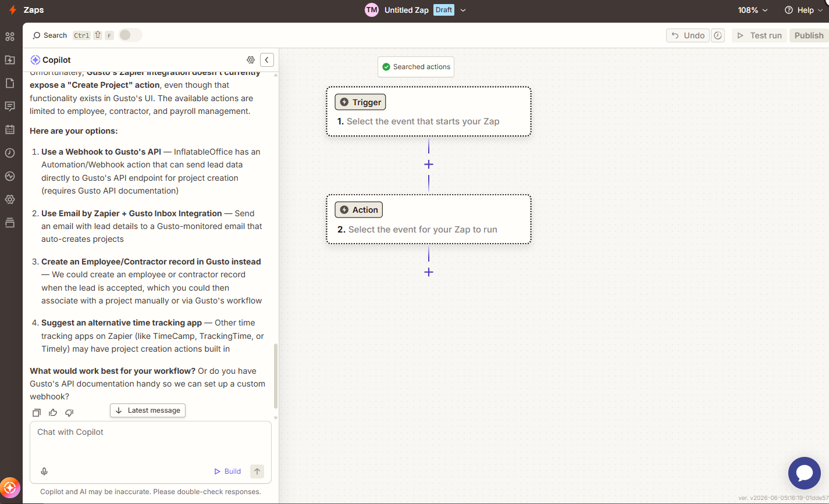This screenshot has width=829, height=504.
Task: Click the stacked layers icon in sidebar
Action: pyautogui.click(x=10, y=223)
